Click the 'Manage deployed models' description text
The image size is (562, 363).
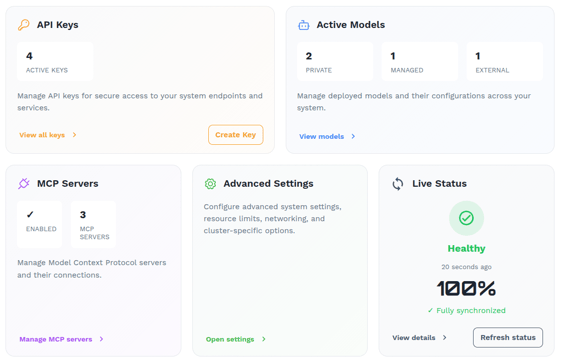tap(414, 102)
